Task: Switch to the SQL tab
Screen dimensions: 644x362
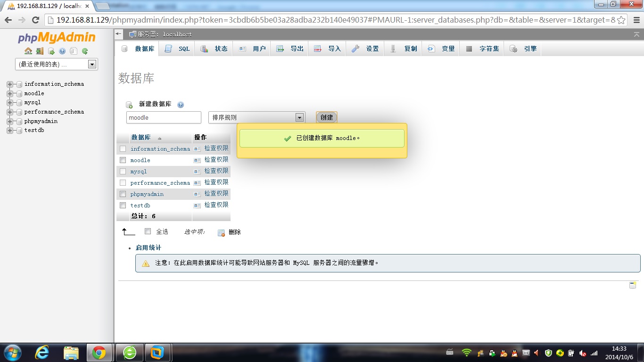Action: click(178, 49)
